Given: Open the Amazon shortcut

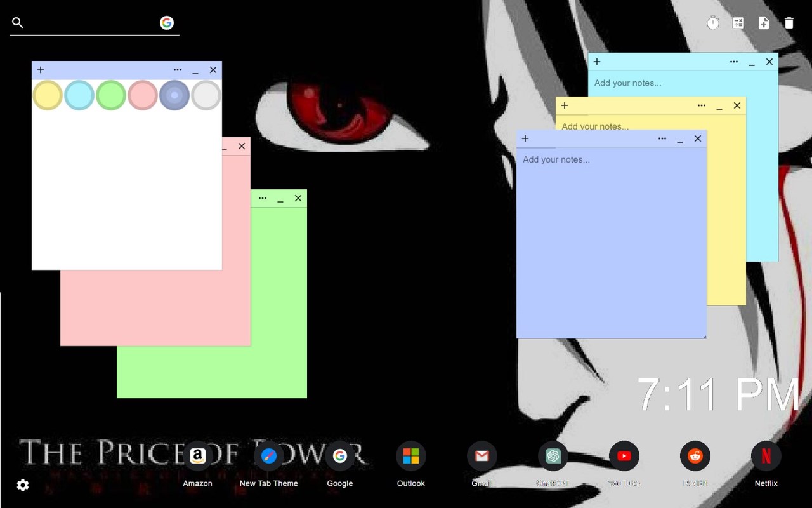Looking at the screenshot, I should pos(198,456).
